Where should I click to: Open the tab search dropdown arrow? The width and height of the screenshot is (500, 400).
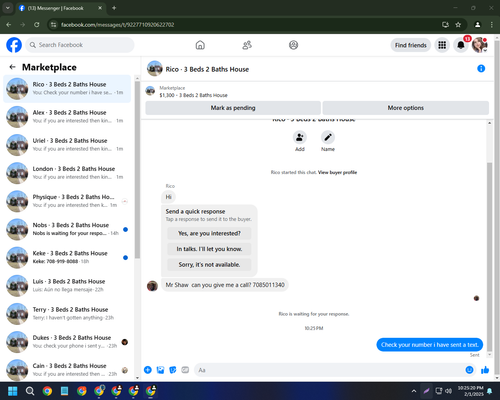(x=8, y=8)
